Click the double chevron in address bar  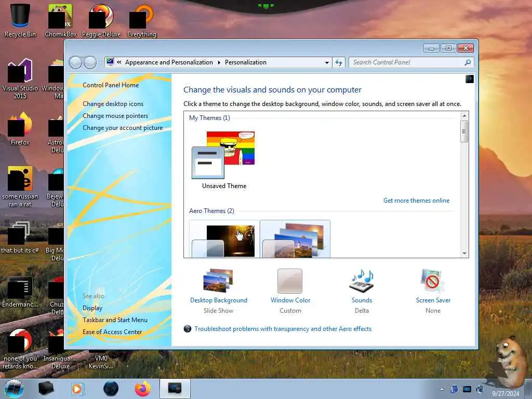pyautogui.click(x=119, y=62)
